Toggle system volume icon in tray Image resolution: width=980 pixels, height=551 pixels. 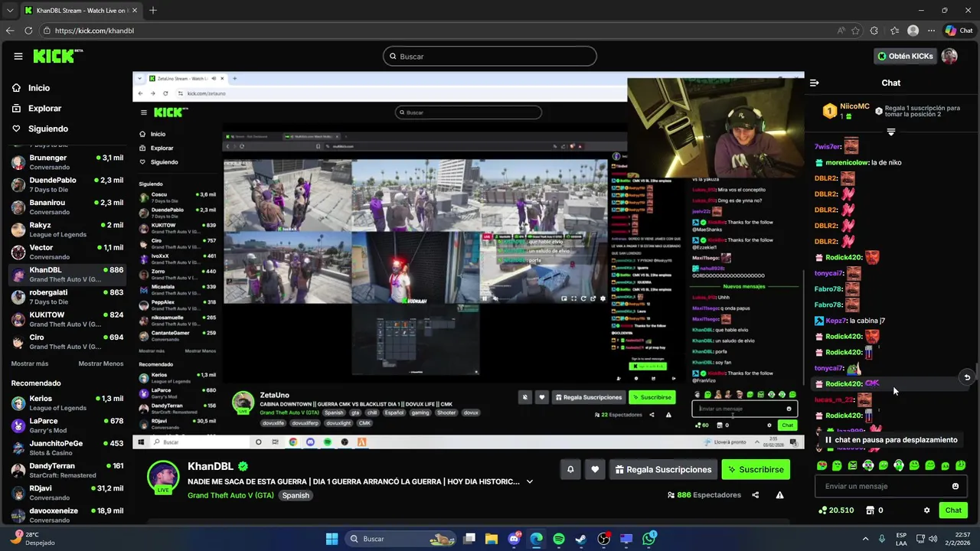click(x=933, y=539)
